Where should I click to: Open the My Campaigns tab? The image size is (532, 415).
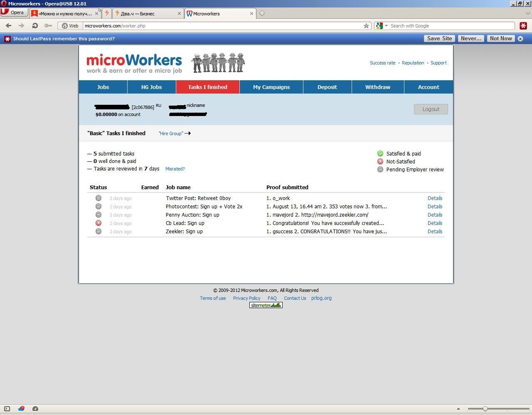tap(271, 87)
